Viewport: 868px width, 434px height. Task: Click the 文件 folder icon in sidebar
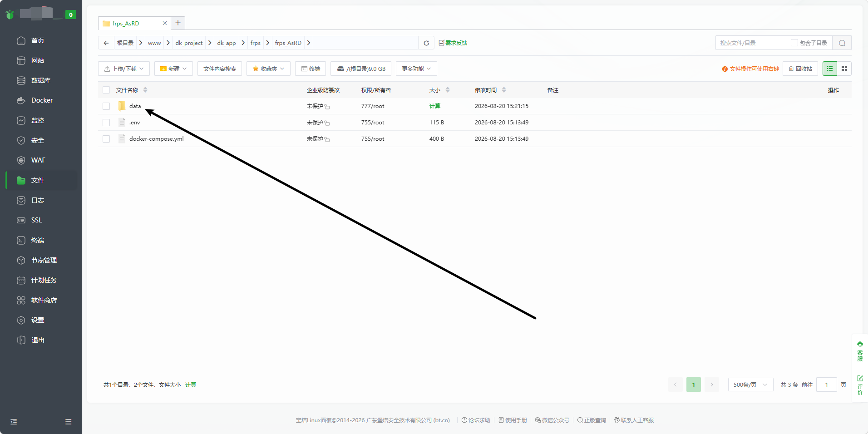[21, 180]
